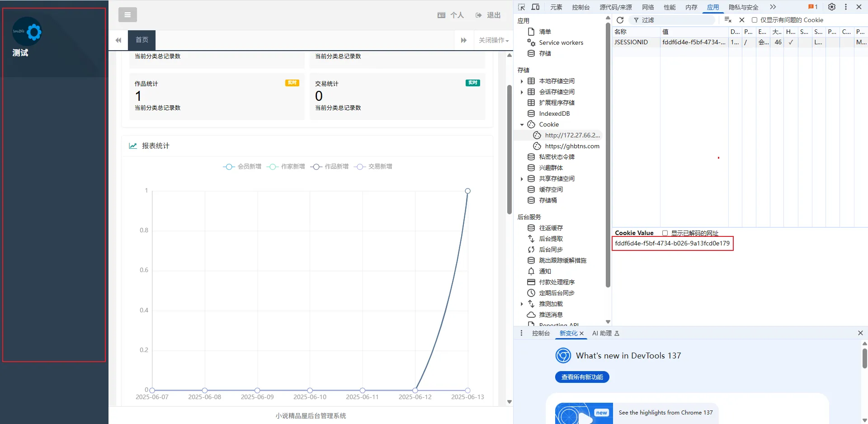Click the 查看所有新功能 button
The width and height of the screenshot is (868, 424).
[x=582, y=377]
